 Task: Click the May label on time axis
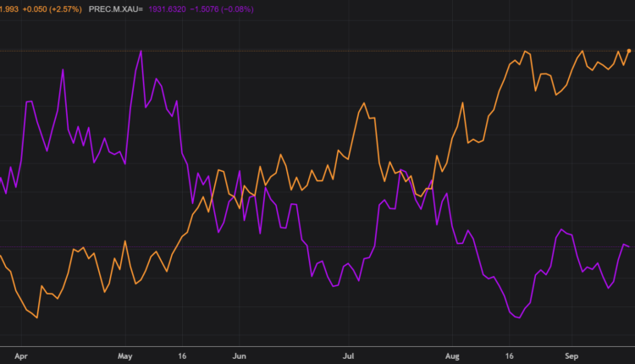coord(127,358)
